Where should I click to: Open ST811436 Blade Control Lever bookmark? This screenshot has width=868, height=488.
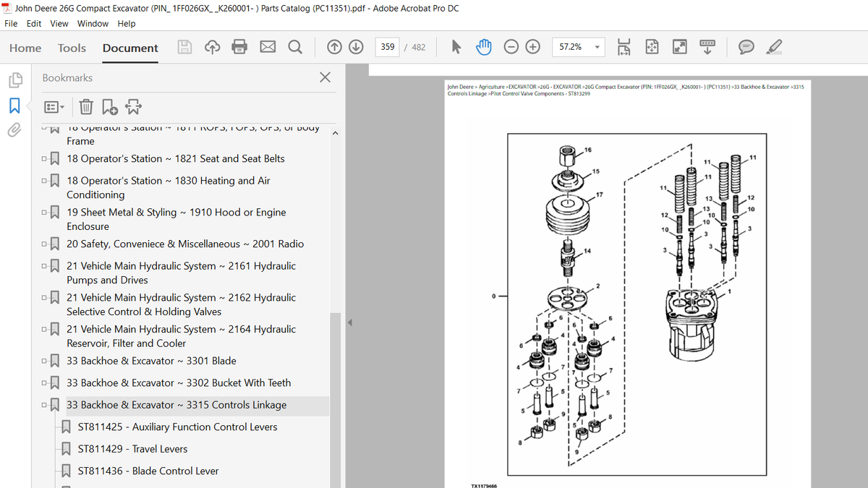(x=148, y=471)
